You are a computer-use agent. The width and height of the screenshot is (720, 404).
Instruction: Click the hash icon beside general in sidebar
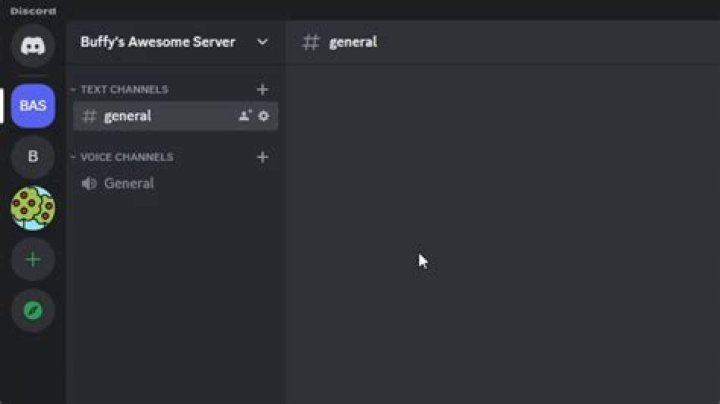[x=89, y=116]
